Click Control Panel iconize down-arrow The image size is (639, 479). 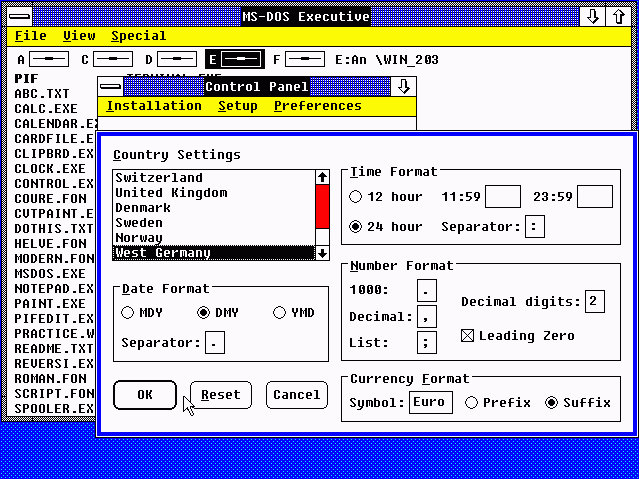(x=403, y=86)
